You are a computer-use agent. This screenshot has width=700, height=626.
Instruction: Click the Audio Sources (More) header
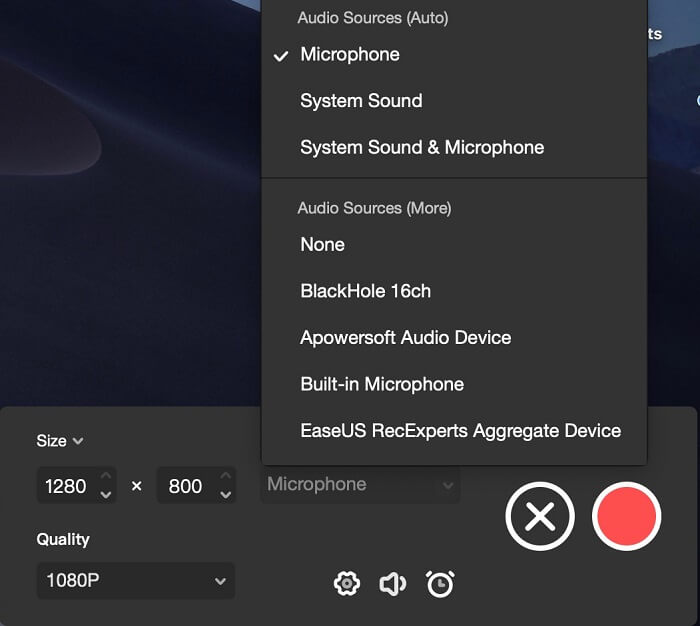pos(374,208)
